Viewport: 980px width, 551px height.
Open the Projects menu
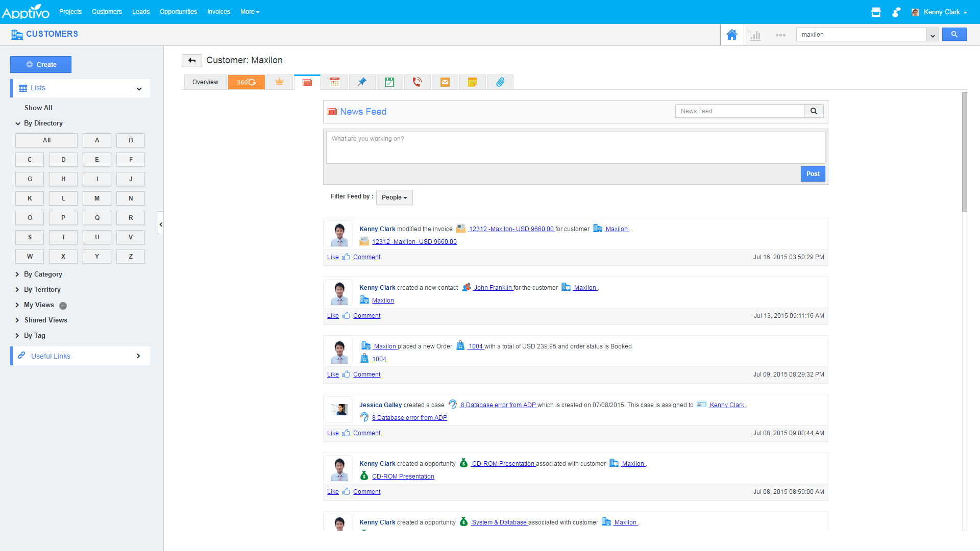pyautogui.click(x=70, y=12)
